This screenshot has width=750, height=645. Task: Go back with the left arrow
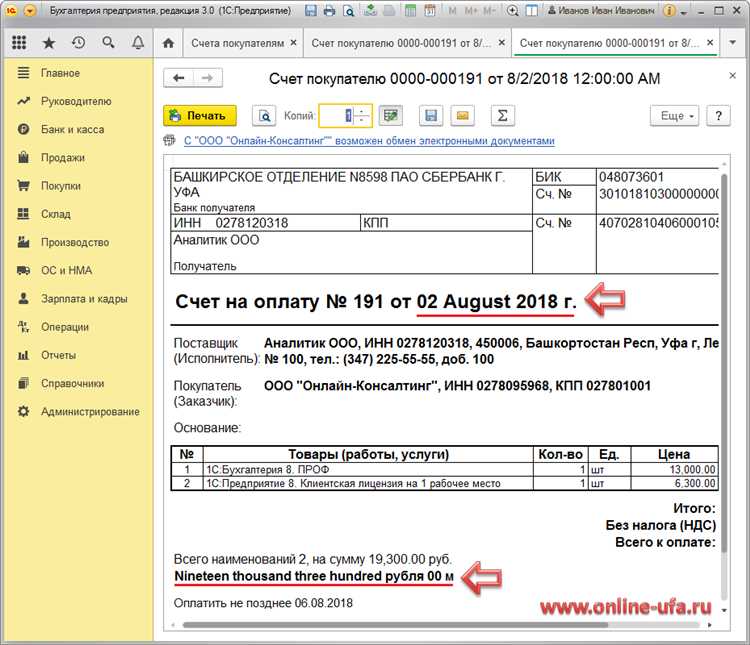pos(178,78)
